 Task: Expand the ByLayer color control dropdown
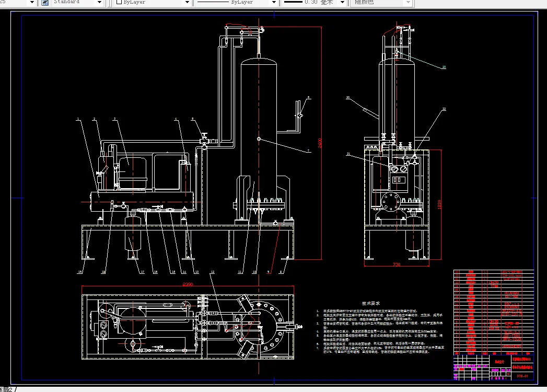[x=187, y=3]
